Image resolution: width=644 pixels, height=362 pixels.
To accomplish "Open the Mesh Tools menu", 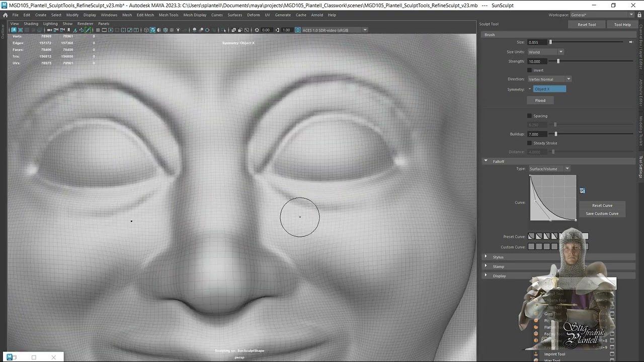I will (169, 15).
